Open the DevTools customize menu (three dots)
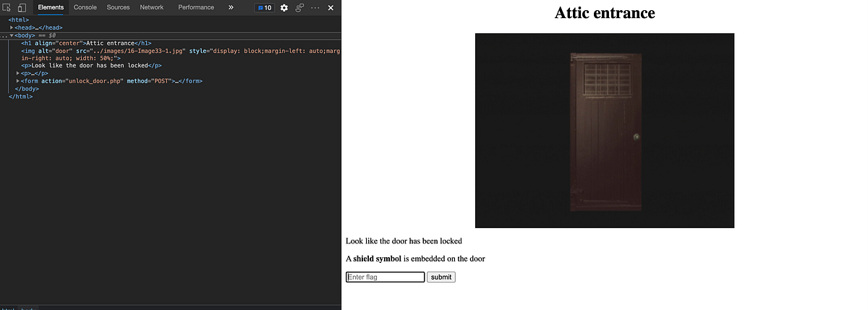Screen dimensions: 868x310 (x=315, y=8)
